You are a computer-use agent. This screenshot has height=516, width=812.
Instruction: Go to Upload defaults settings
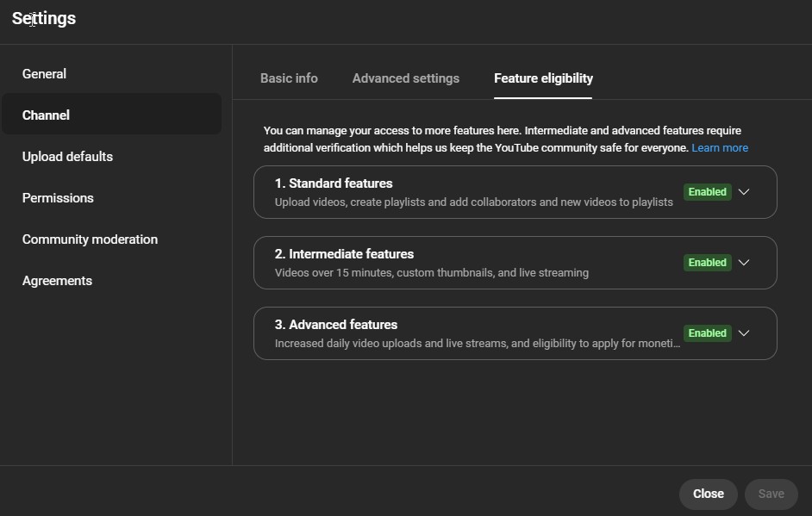67,157
